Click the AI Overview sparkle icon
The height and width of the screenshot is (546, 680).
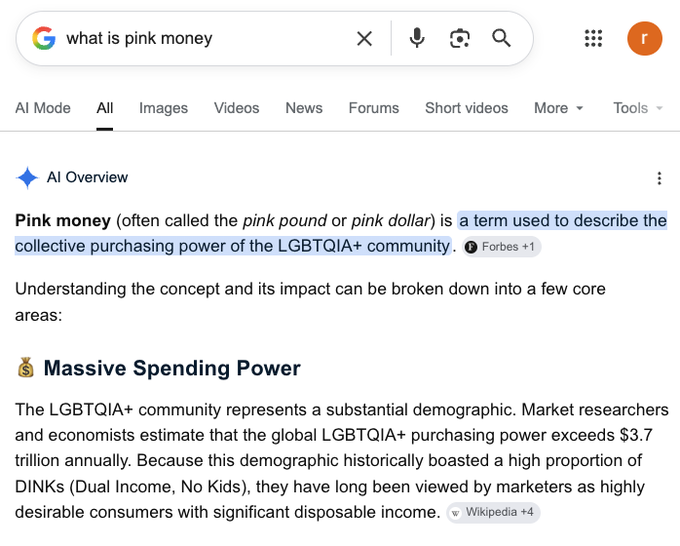27,178
